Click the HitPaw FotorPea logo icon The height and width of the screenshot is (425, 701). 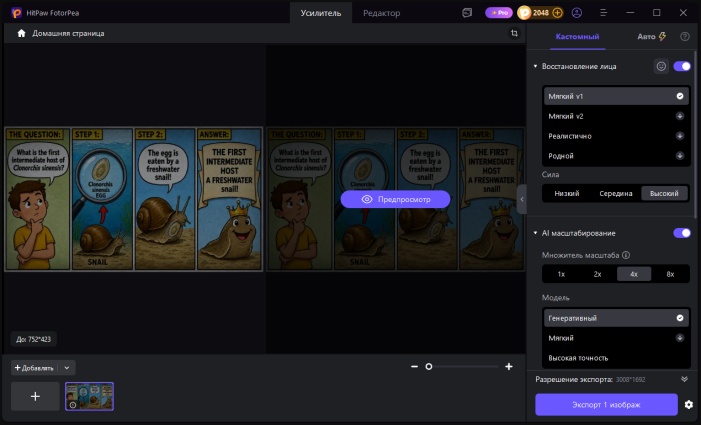coord(17,13)
